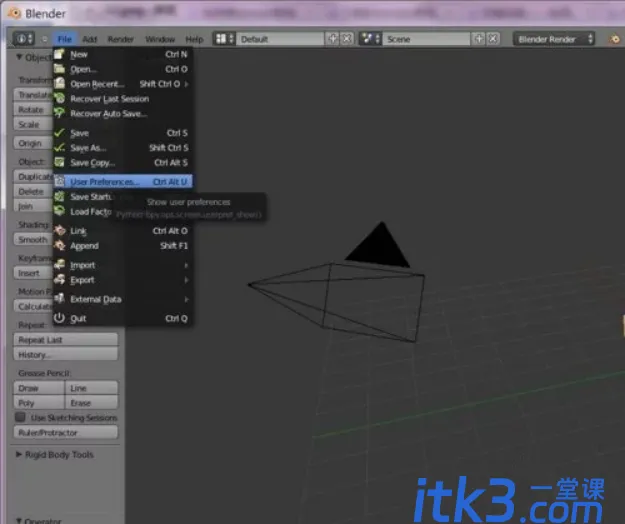The width and height of the screenshot is (625, 524).
Task: Click the Quit power icon
Action: point(59,318)
